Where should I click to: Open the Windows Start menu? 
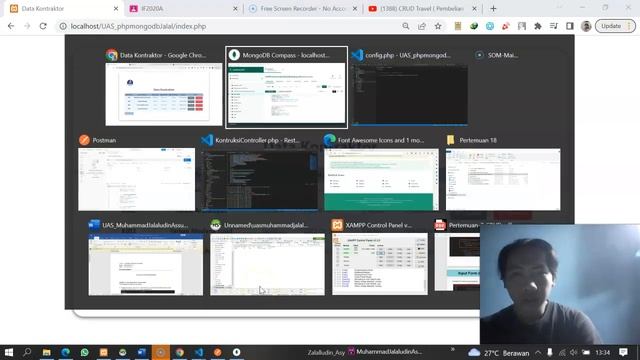pyautogui.click(x=9, y=352)
